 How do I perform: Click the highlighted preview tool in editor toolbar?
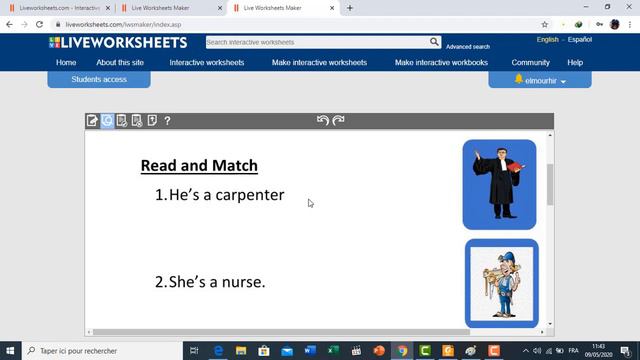(107, 121)
